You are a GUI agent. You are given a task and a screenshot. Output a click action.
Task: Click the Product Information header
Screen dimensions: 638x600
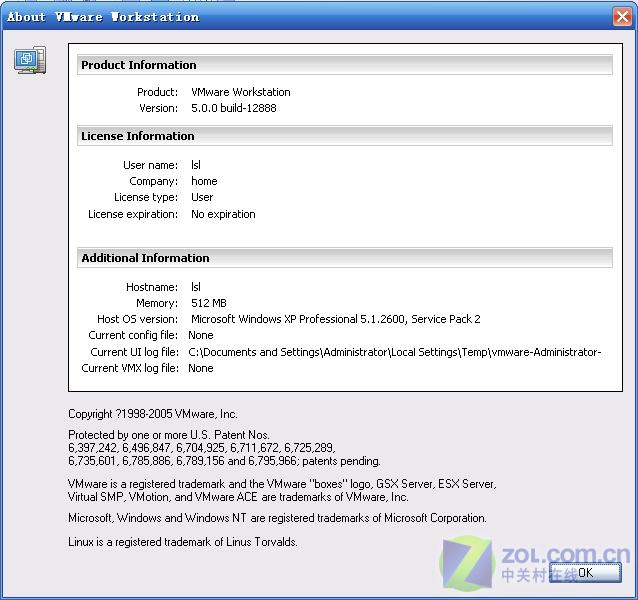tap(345, 65)
